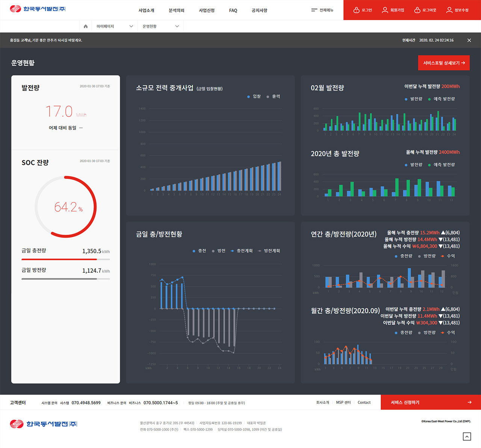The image size is (481, 448).
Task: Click the 정보수정 user icon
Action: (x=449, y=10)
